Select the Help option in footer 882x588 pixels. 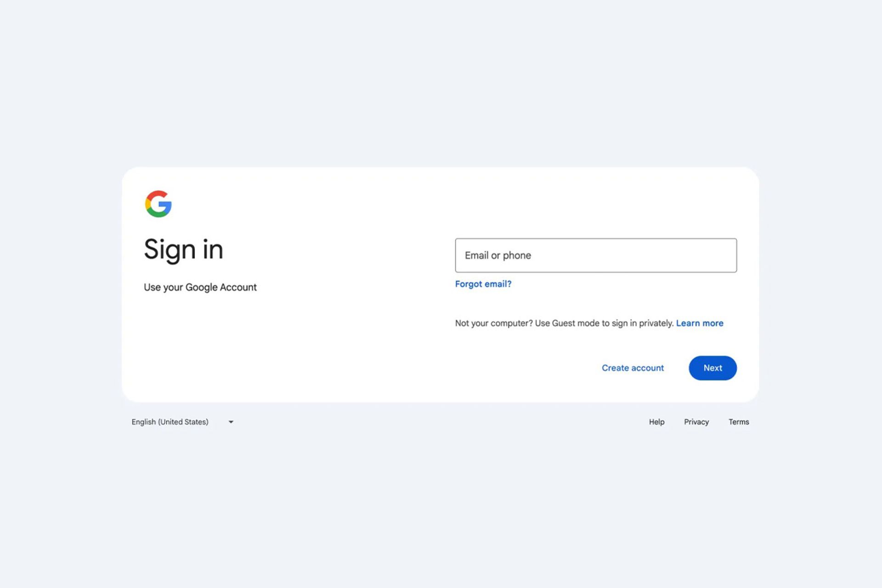click(656, 421)
